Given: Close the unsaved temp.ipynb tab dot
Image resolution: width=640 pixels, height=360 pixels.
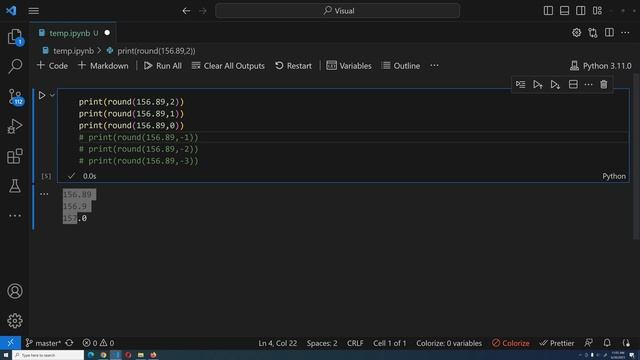Looking at the screenshot, I should [107, 33].
